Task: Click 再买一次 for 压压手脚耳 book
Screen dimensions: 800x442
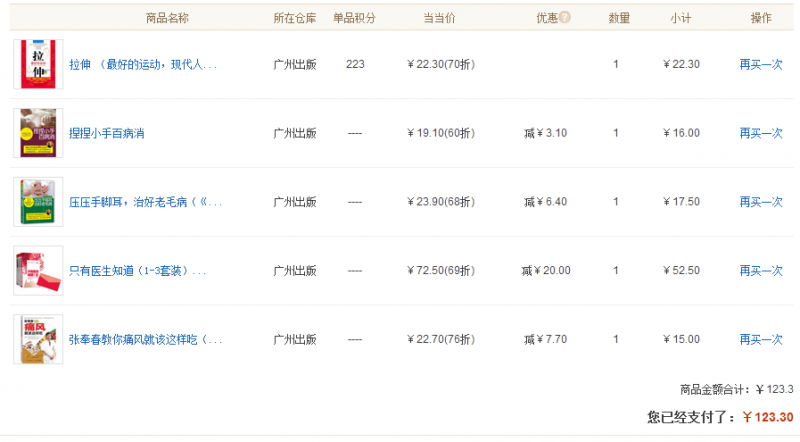Action: point(760,202)
